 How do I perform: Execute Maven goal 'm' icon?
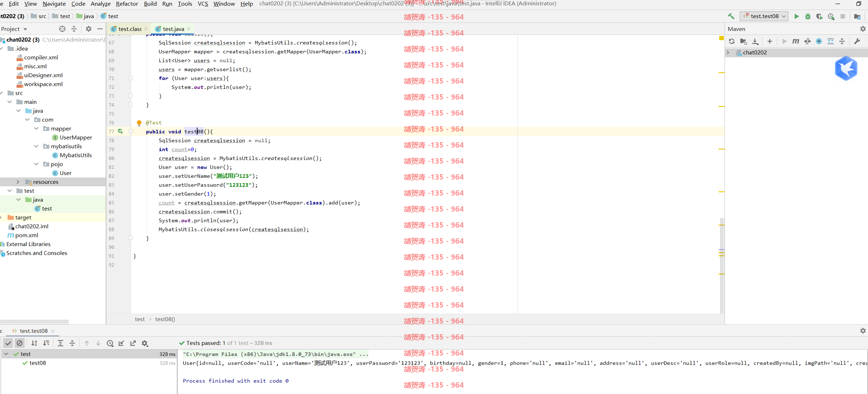(x=796, y=41)
